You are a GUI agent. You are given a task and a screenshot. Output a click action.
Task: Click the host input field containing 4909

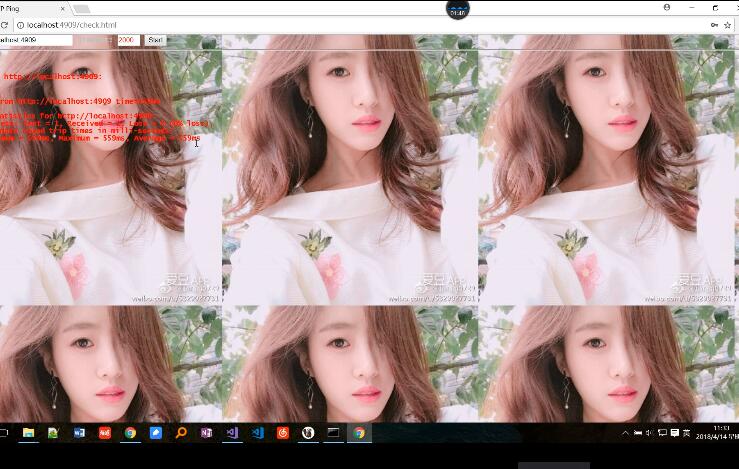[x=36, y=40]
